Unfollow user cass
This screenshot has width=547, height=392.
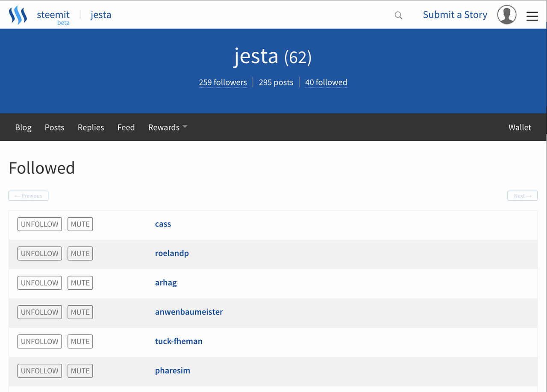pyautogui.click(x=40, y=224)
